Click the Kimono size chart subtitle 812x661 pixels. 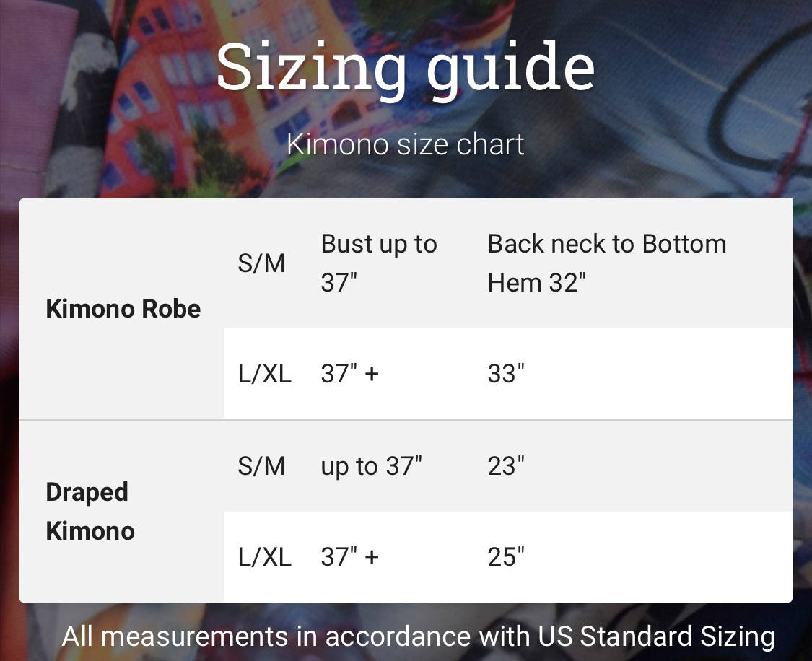406,144
